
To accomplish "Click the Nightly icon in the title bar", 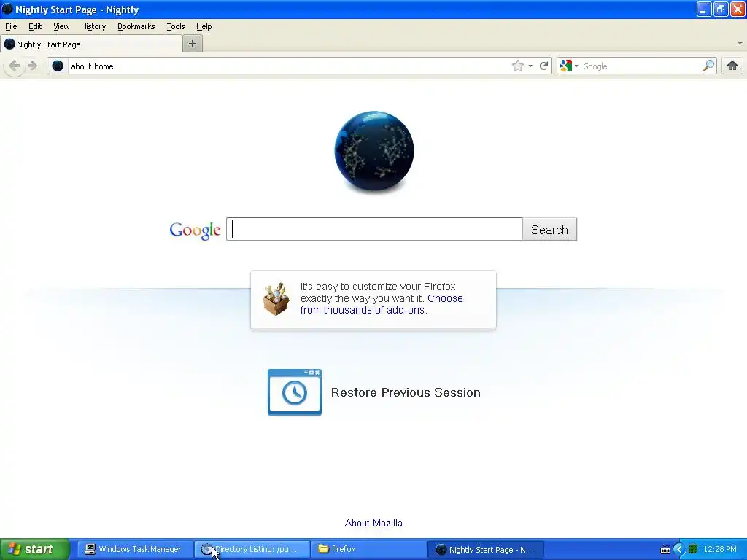I will click(7, 9).
